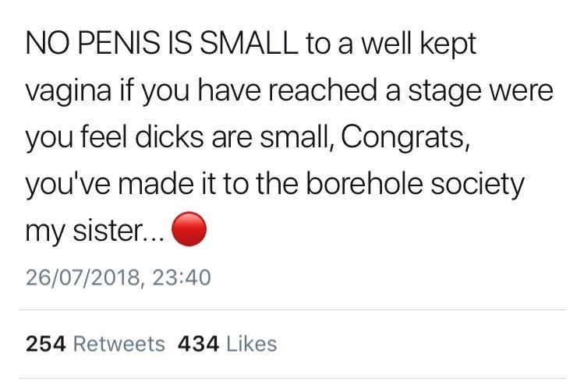Viewport: 584px width, 392px height.
Task: Open the 434 Likes list
Action: 227,343
